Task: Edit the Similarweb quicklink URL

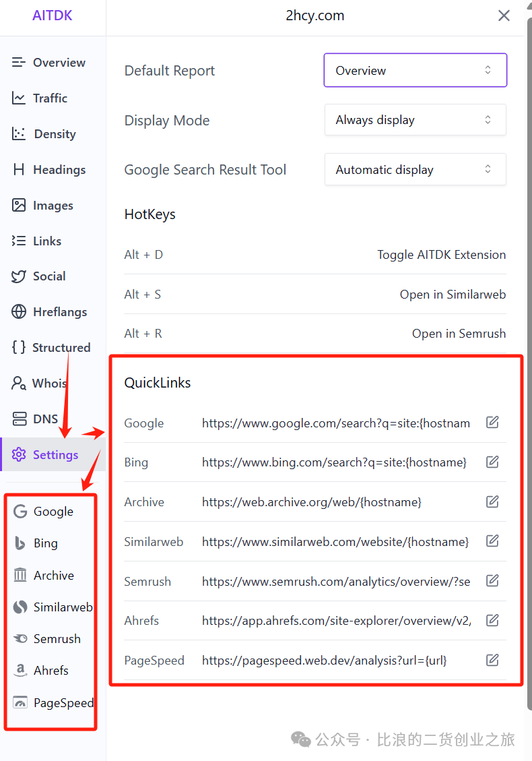Action: 492,541
